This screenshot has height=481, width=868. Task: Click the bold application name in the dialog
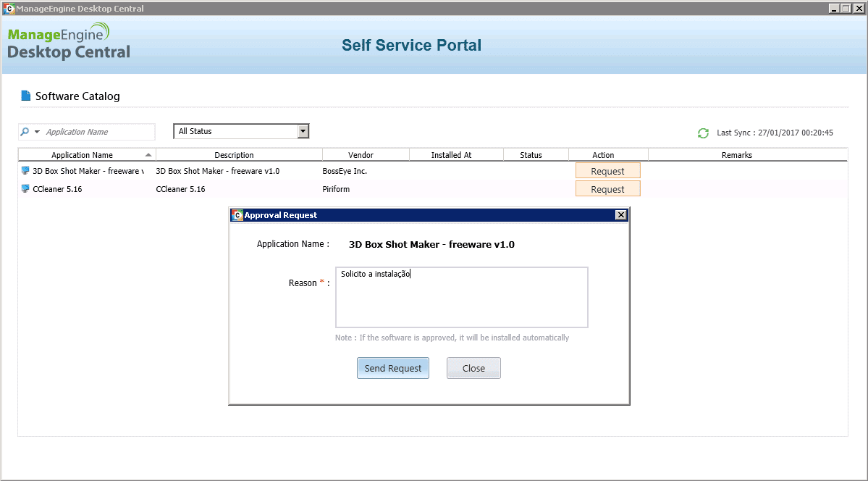pyautogui.click(x=431, y=244)
